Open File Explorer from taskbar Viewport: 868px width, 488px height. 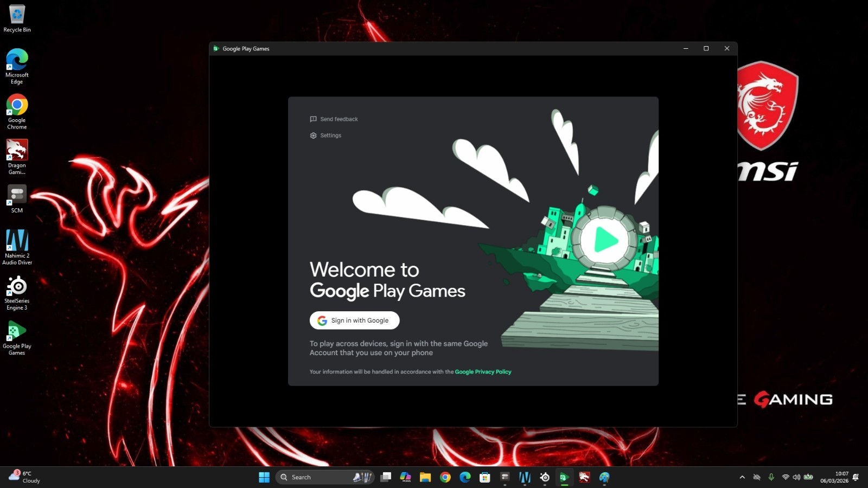pyautogui.click(x=425, y=477)
